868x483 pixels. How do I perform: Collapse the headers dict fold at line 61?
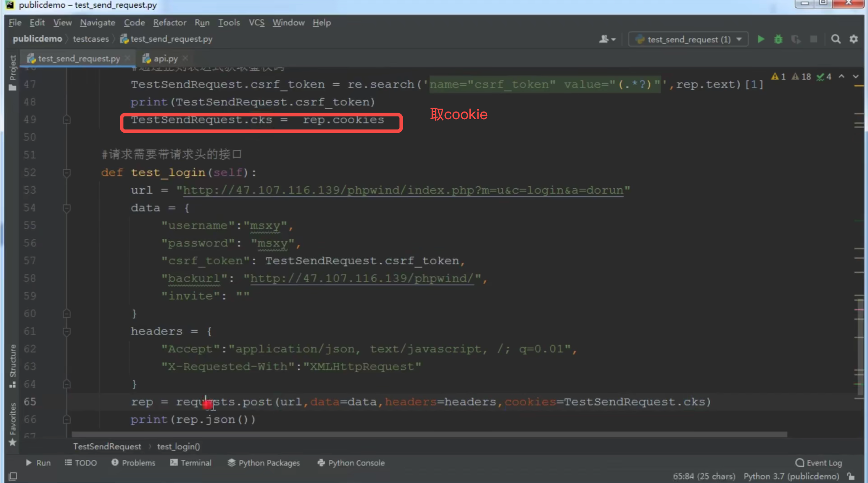click(x=67, y=331)
